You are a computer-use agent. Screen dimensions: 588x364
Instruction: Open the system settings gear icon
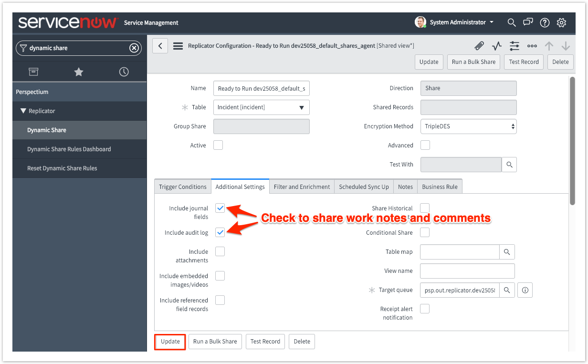(561, 22)
